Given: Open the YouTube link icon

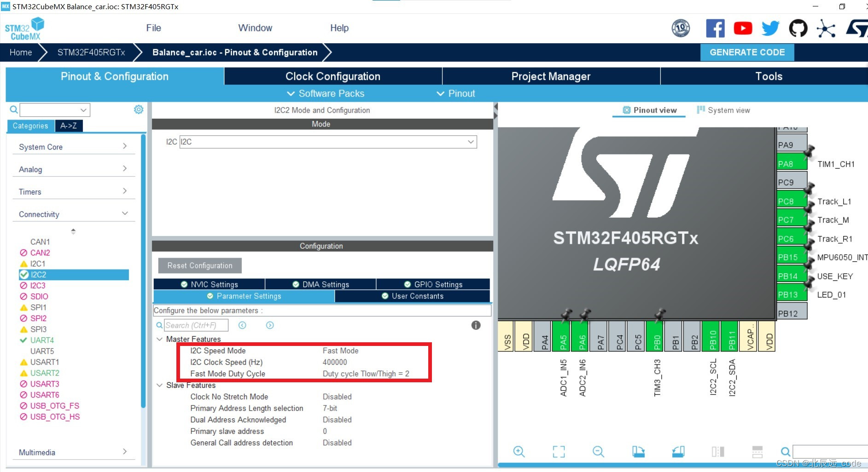Looking at the screenshot, I should coord(743,29).
